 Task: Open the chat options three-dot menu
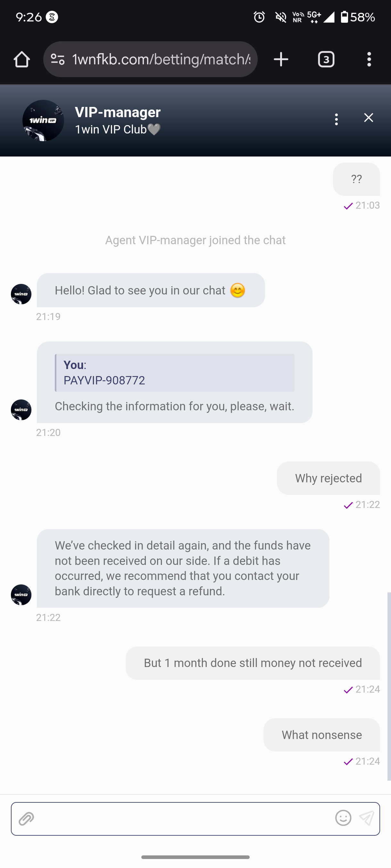pyautogui.click(x=336, y=119)
